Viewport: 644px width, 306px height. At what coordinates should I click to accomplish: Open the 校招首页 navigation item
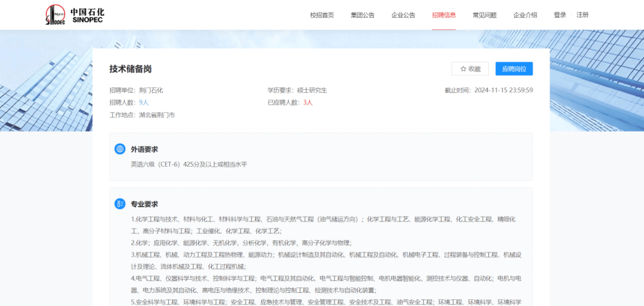coord(322,15)
